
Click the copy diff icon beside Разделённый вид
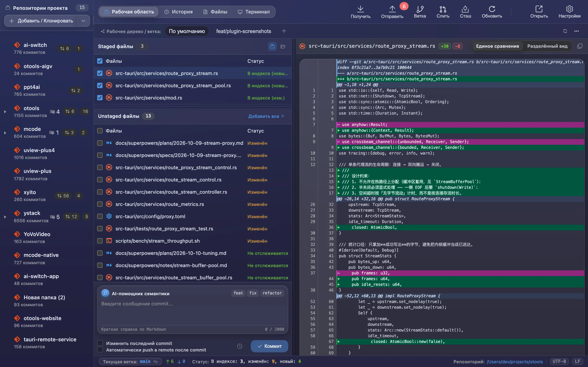(580, 46)
